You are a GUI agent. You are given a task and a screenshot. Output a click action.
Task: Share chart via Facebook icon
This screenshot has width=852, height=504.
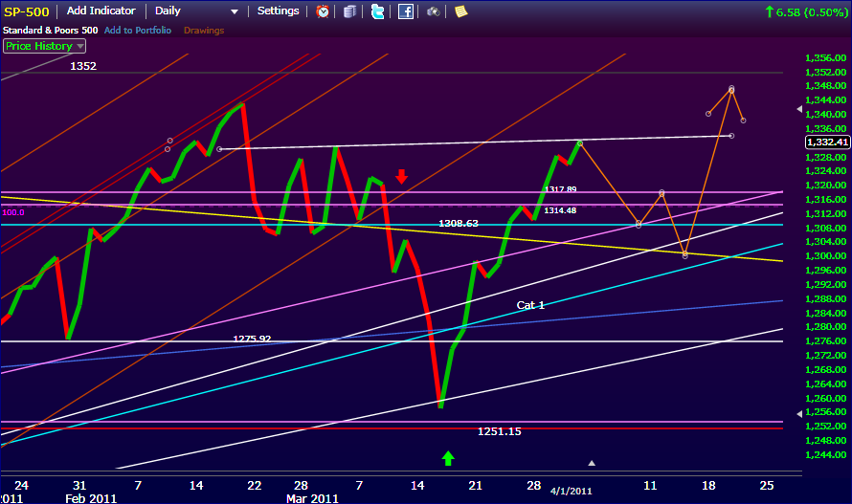[x=405, y=11]
